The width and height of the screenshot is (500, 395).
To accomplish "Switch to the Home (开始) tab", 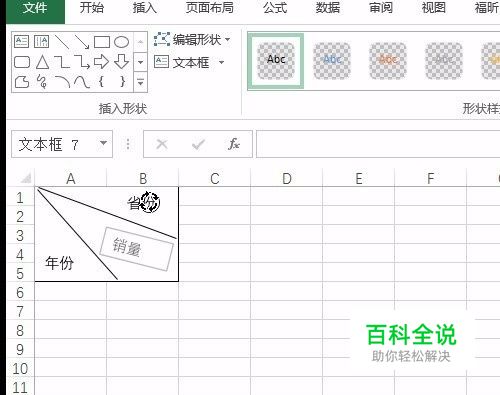I will 92,8.
